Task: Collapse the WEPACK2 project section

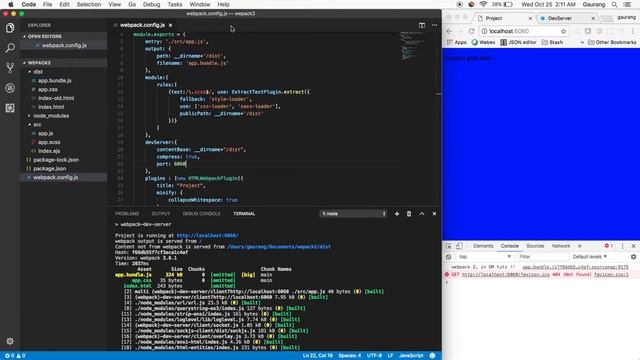Action: (39, 63)
